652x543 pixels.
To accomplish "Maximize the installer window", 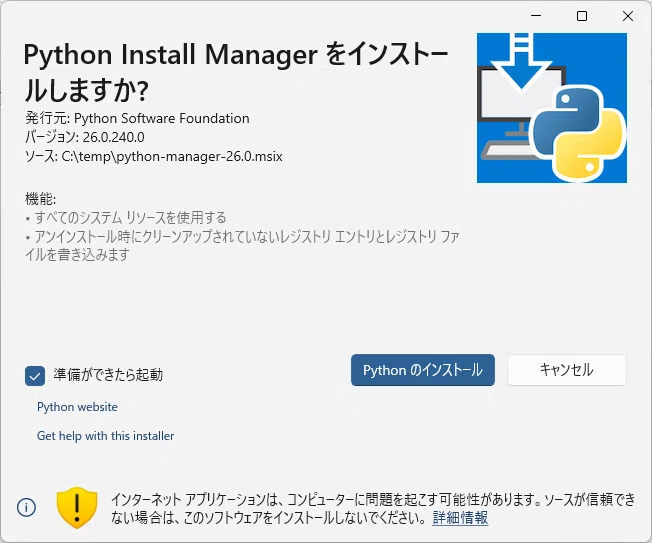I will pos(582,16).
